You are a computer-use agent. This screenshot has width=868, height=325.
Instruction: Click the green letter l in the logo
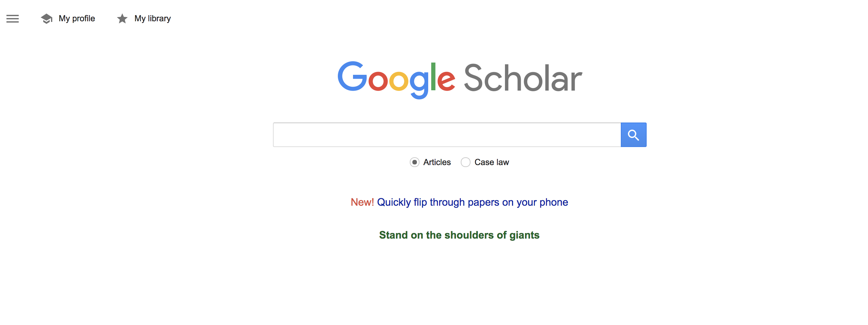433,76
